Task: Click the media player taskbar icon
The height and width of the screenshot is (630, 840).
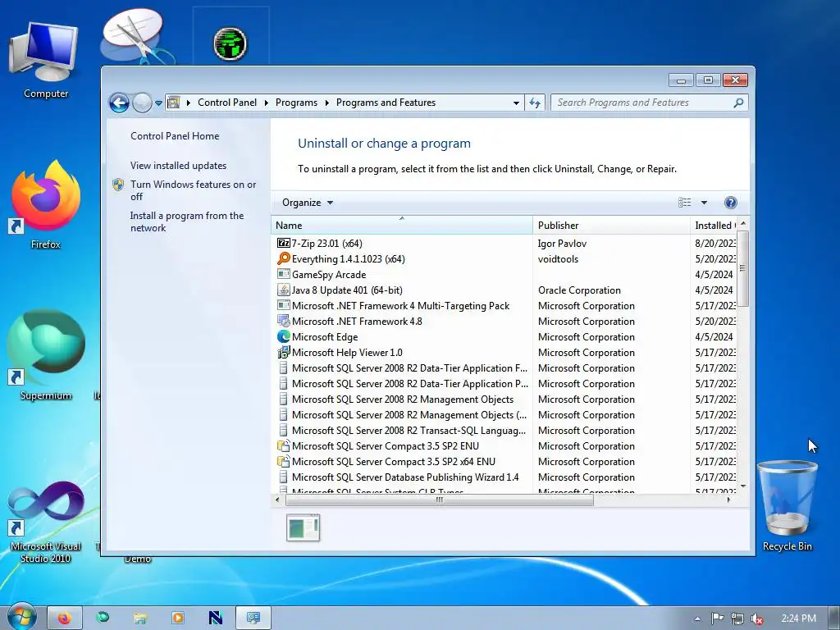Action: (x=178, y=619)
